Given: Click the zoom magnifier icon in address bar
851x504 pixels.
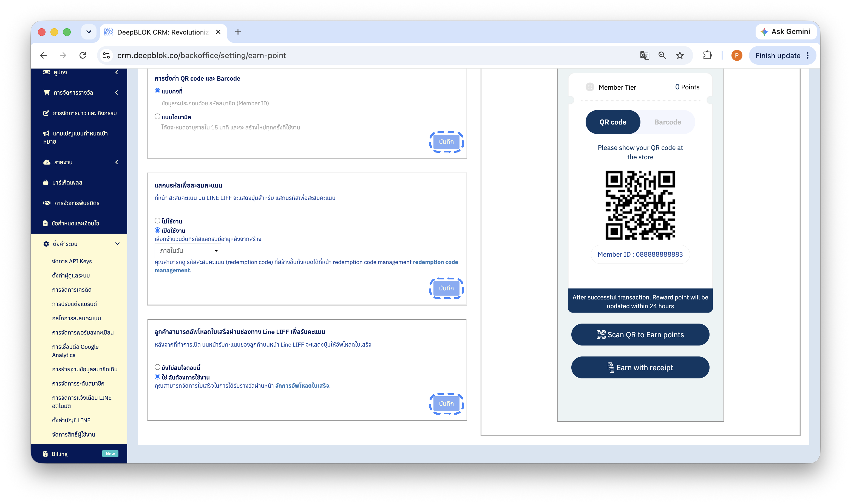Looking at the screenshot, I should click(x=662, y=55).
